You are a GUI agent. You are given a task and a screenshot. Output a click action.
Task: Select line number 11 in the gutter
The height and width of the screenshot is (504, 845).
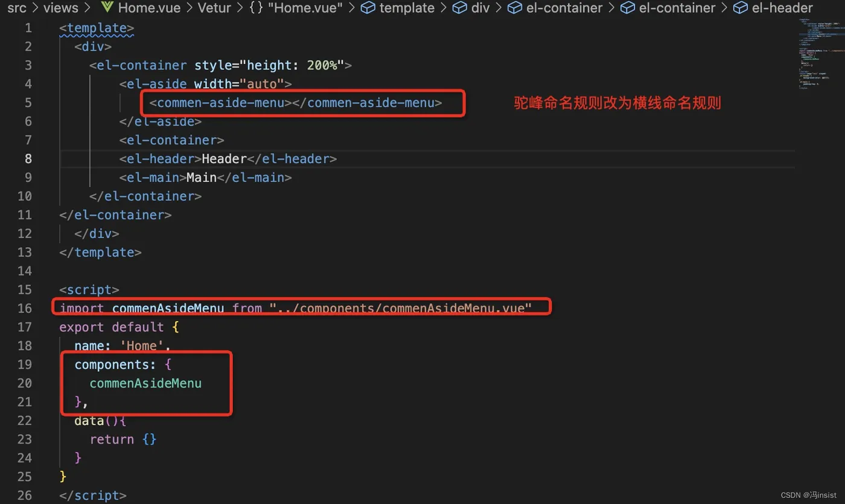click(25, 215)
